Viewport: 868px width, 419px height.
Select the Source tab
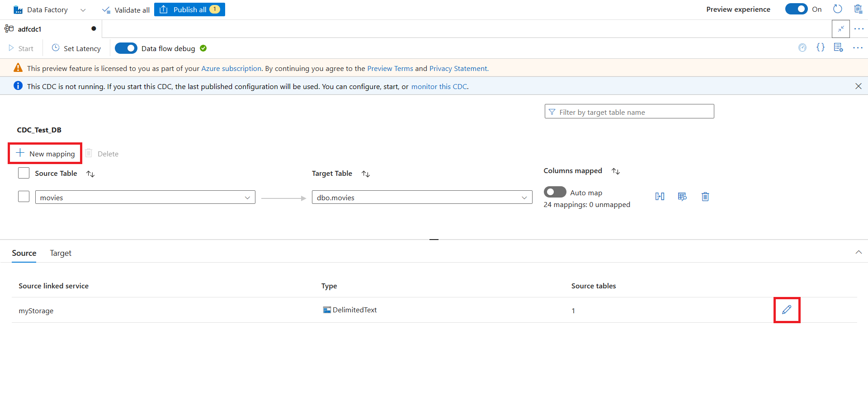point(24,253)
